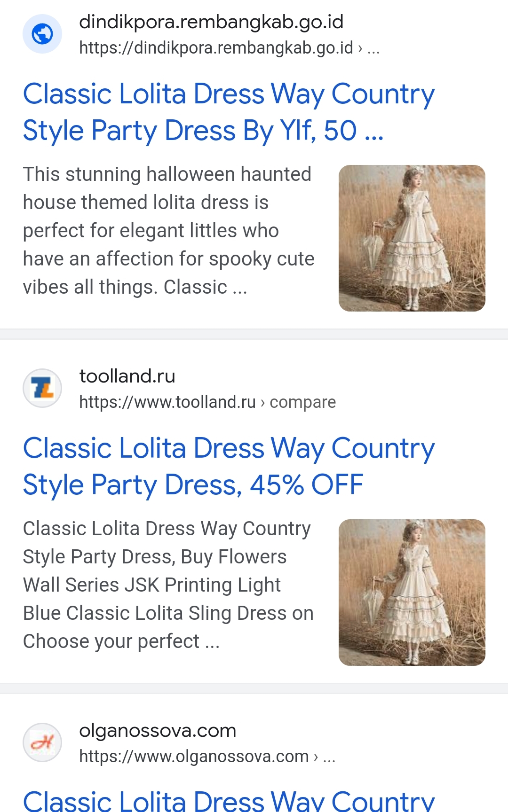
Task: Click 'Style Party Dress, 45% OFF' title line
Action: point(193,485)
